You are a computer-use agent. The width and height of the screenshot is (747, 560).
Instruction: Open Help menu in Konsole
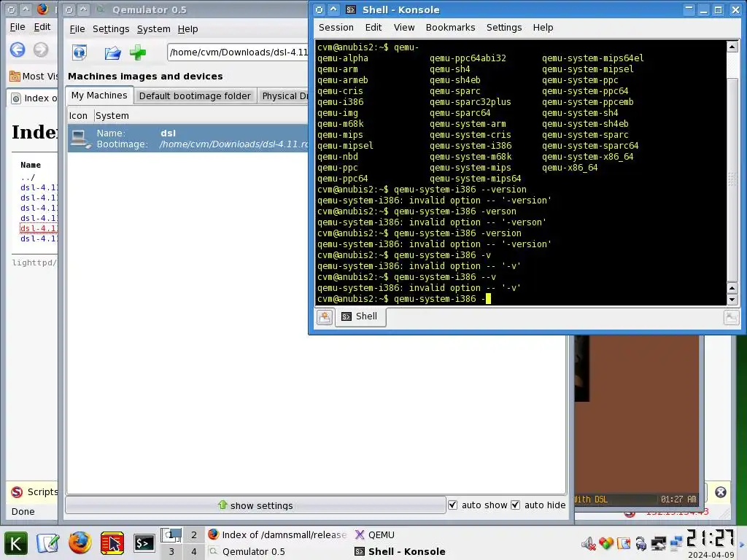[543, 28]
